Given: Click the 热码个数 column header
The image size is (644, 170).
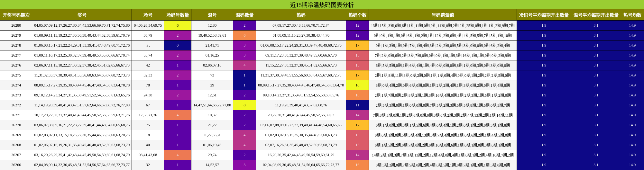Looking at the screenshot, I should click(x=357, y=15).
